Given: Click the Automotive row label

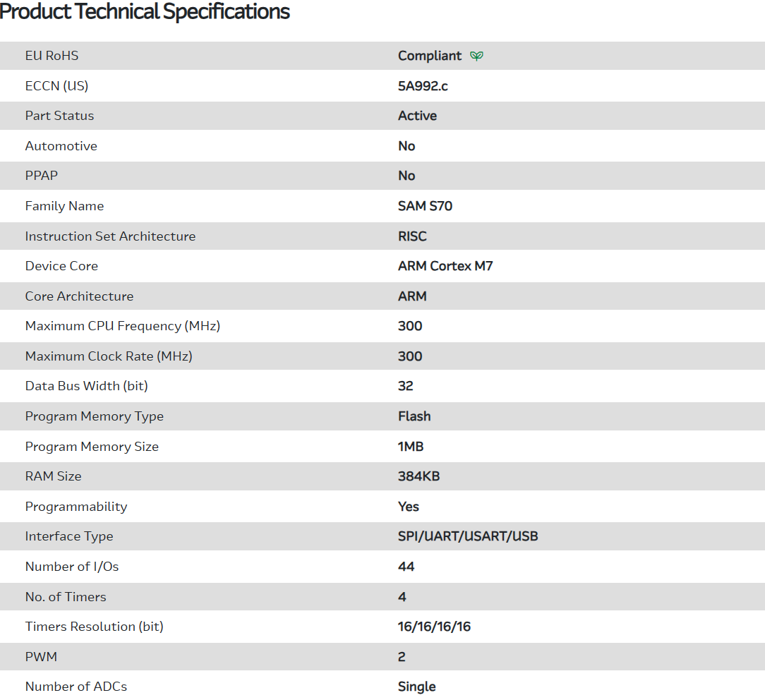Looking at the screenshot, I should click(x=61, y=146).
